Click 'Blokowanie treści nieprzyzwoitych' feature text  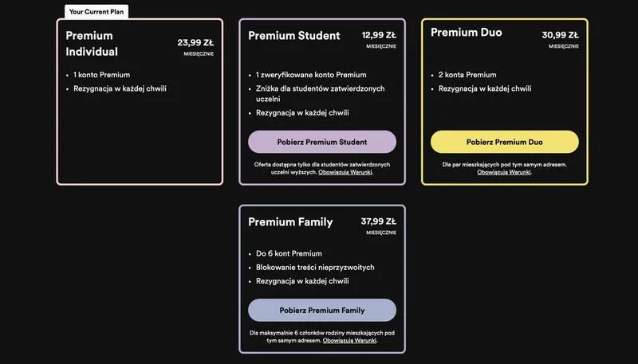pyautogui.click(x=315, y=268)
